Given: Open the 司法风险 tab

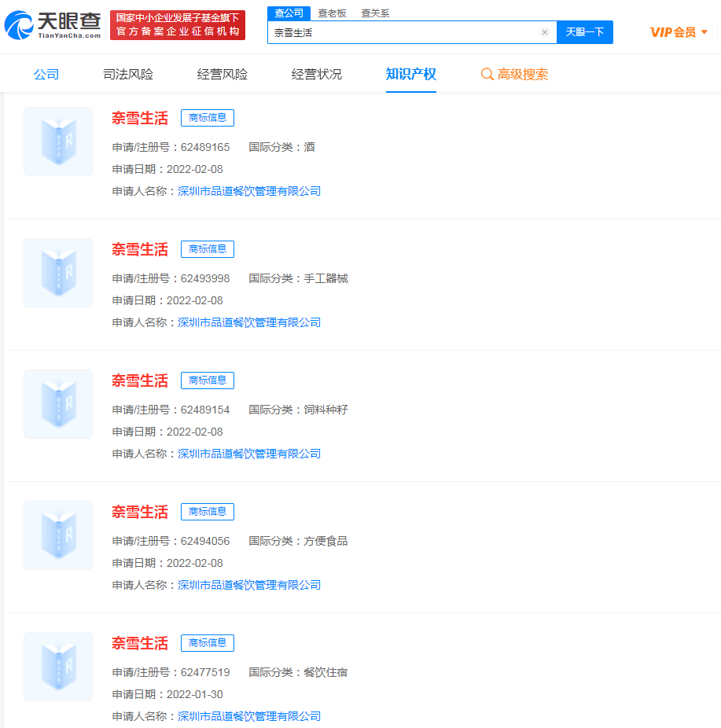Looking at the screenshot, I should point(128,75).
